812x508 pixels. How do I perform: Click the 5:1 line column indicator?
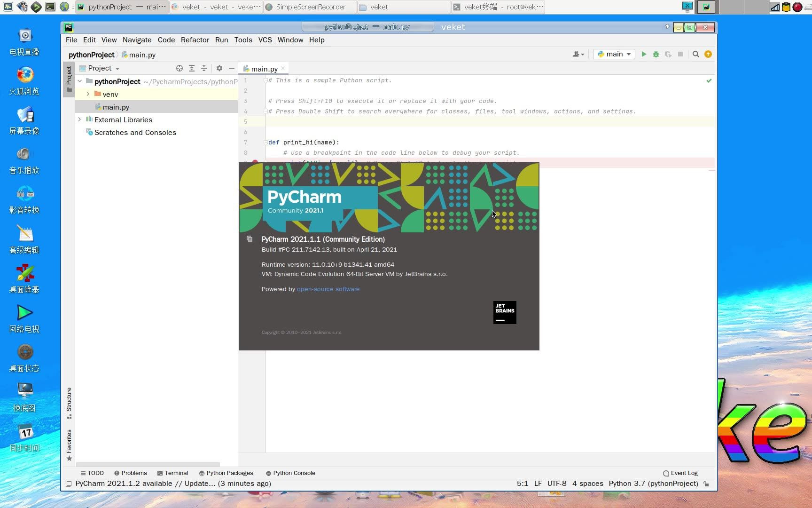[523, 484]
